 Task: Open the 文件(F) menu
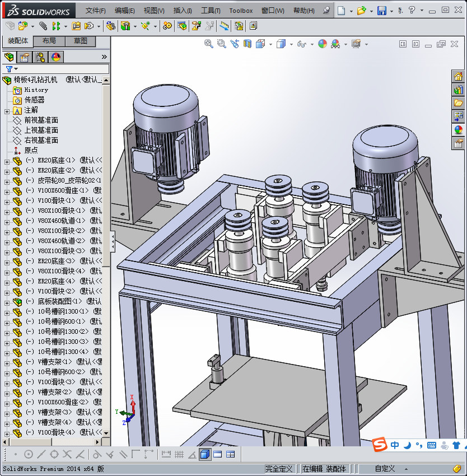(x=95, y=11)
